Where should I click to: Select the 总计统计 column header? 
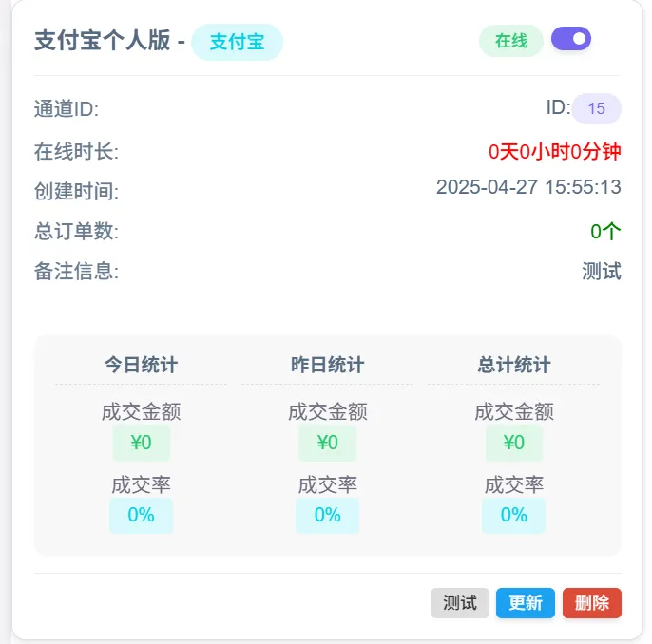point(513,365)
